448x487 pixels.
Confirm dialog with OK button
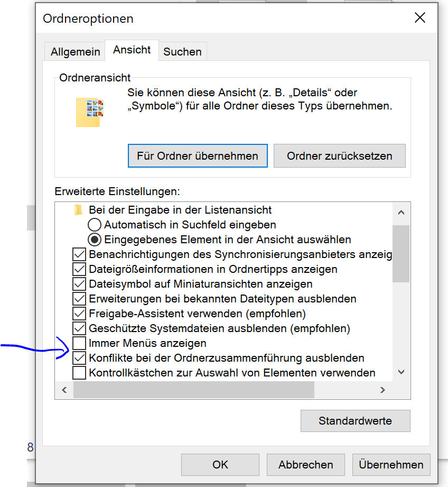pos(220,465)
